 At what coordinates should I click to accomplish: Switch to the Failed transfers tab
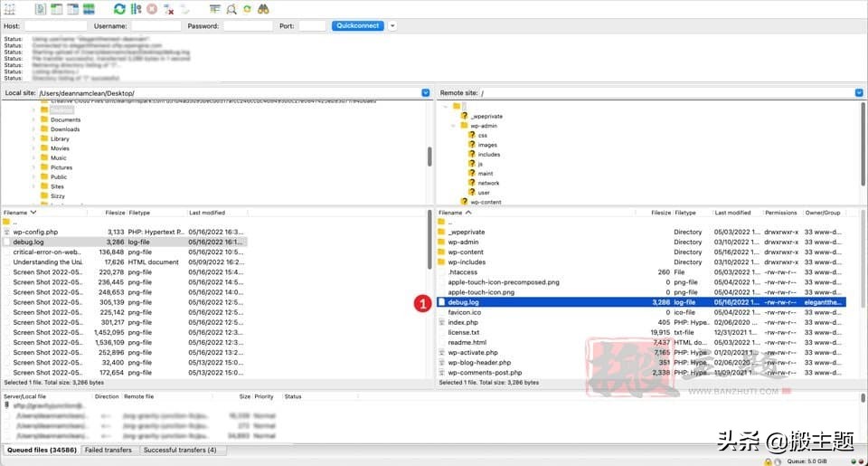coord(108,450)
